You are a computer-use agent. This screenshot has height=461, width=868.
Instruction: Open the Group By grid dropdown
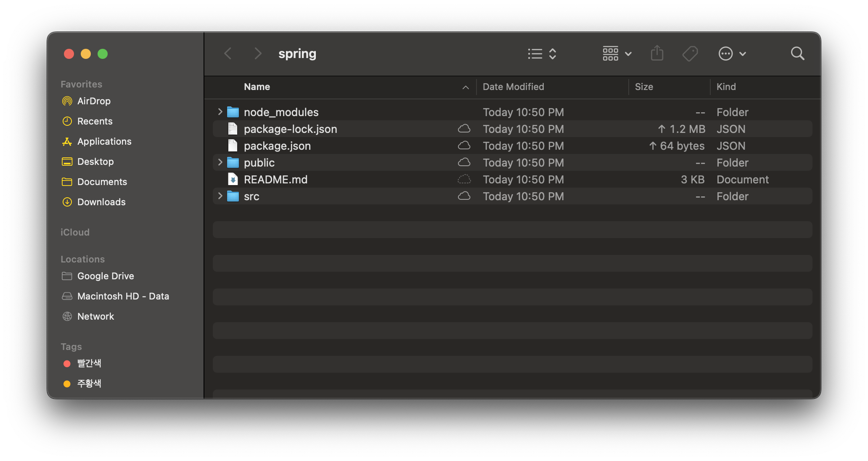click(x=617, y=54)
